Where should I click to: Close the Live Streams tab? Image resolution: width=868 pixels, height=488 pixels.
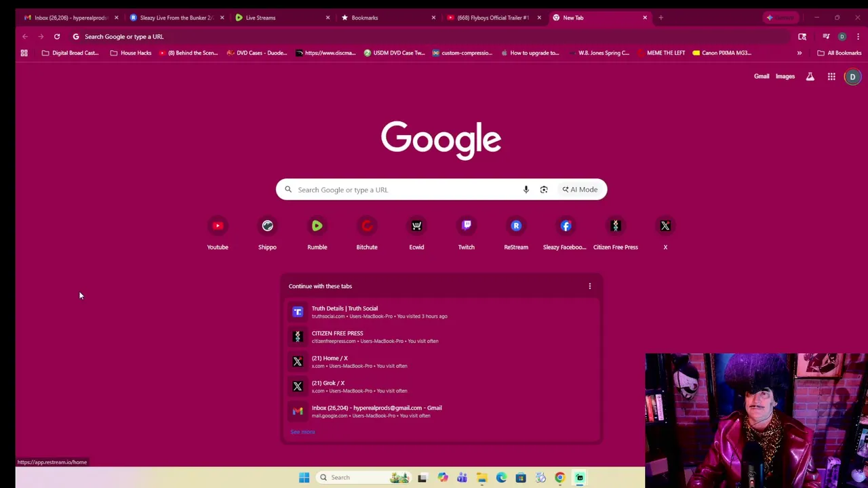click(x=328, y=18)
